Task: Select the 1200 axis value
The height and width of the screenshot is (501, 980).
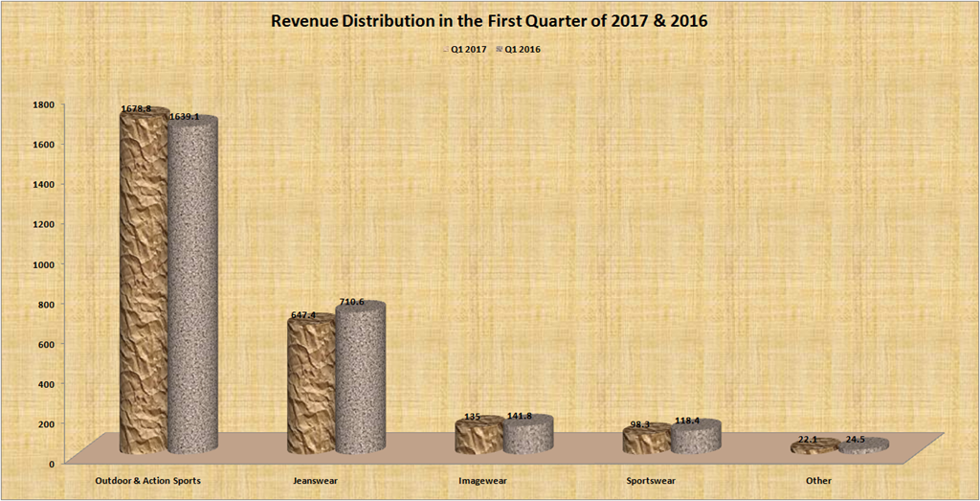Action: (x=44, y=224)
